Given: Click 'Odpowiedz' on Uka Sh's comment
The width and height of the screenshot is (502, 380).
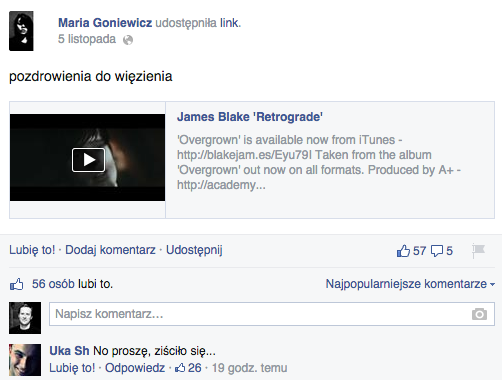Looking at the screenshot, I should pyautogui.click(x=135, y=368).
